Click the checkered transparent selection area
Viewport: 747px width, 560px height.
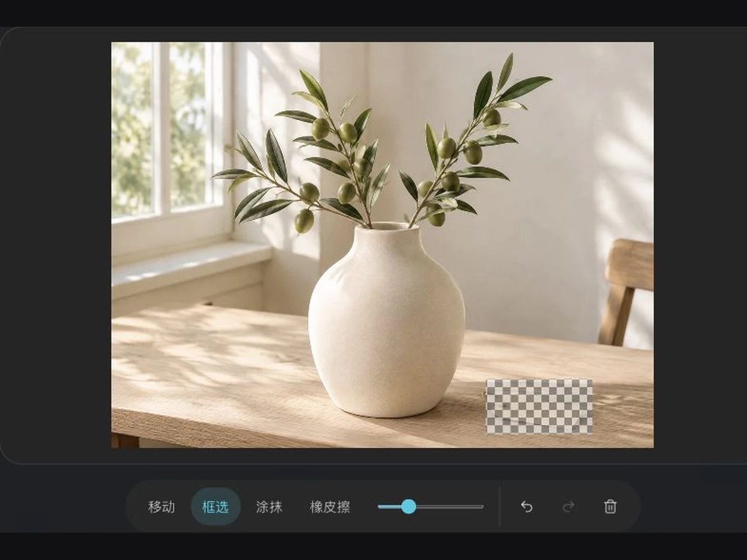point(539,407)
